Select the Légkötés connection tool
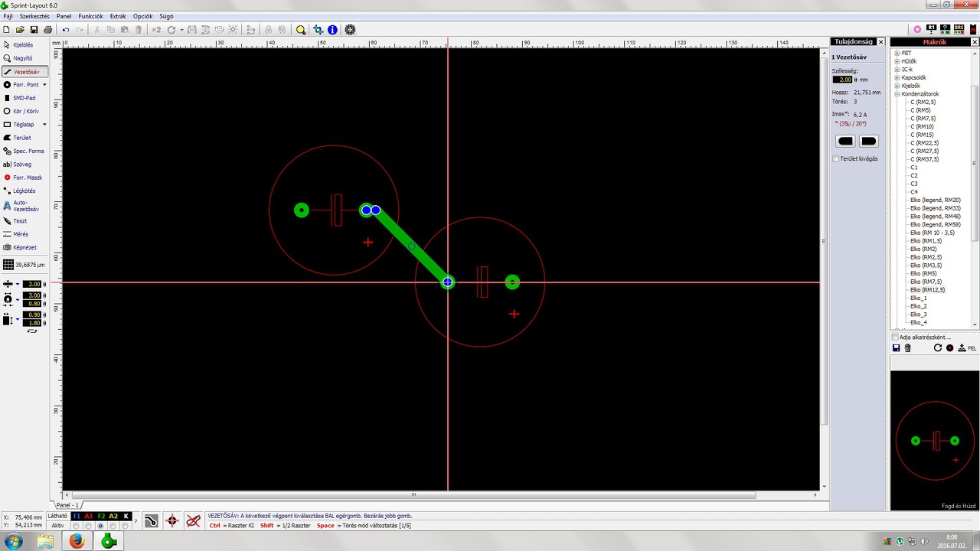The image size is (980, 551). tap(24, 191)
